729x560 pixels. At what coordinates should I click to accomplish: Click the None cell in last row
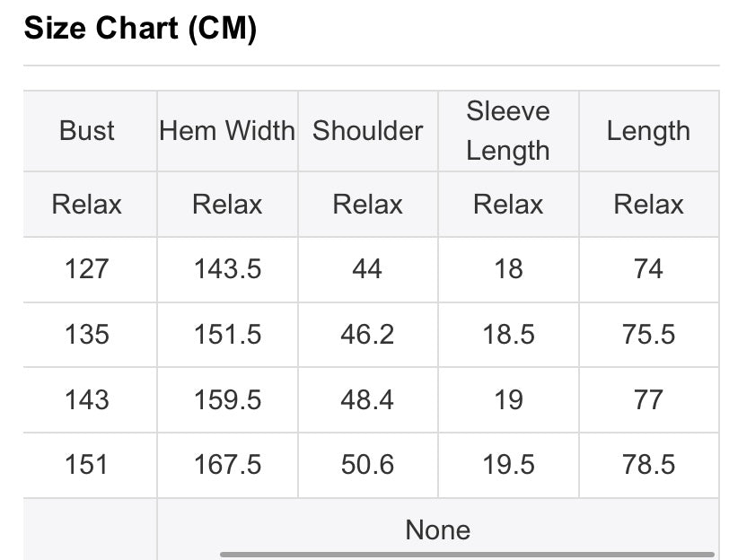(438, 529)
